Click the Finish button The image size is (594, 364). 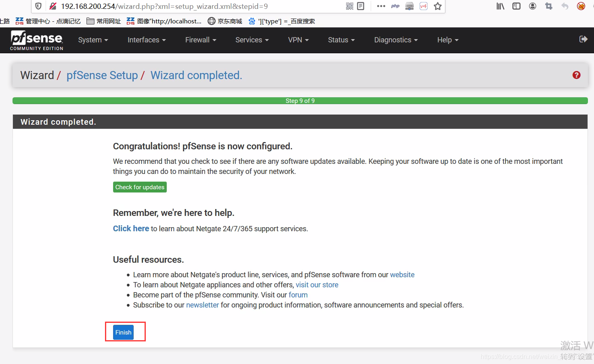point(123,333)
